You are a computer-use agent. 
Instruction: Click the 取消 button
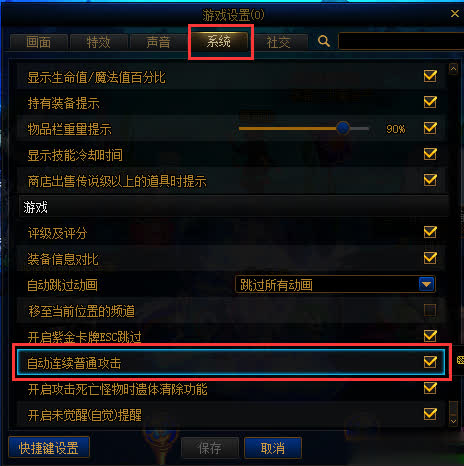pyautogui.click(x=273, y=448)
